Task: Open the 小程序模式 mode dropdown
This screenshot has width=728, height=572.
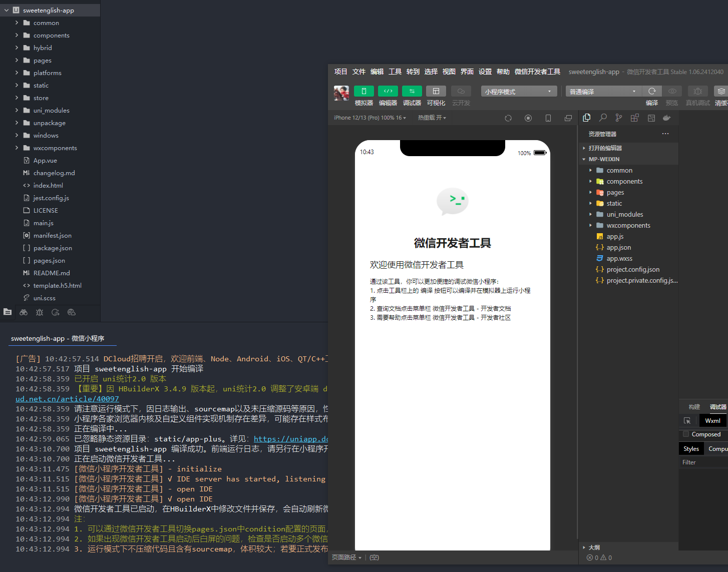Action: point(519,92)
